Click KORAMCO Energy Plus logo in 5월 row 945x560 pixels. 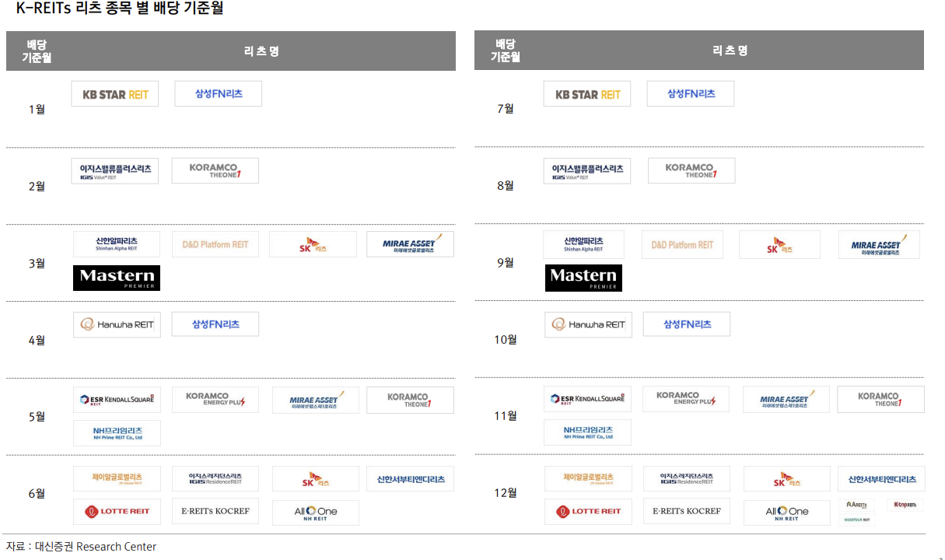click(x=215, y=400)
